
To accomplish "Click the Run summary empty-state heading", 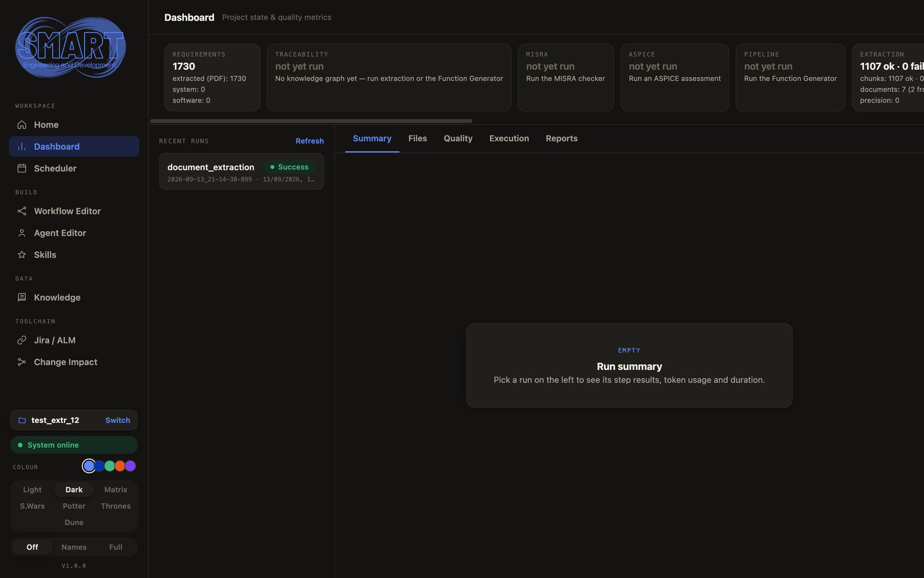I will pos(629,366).
